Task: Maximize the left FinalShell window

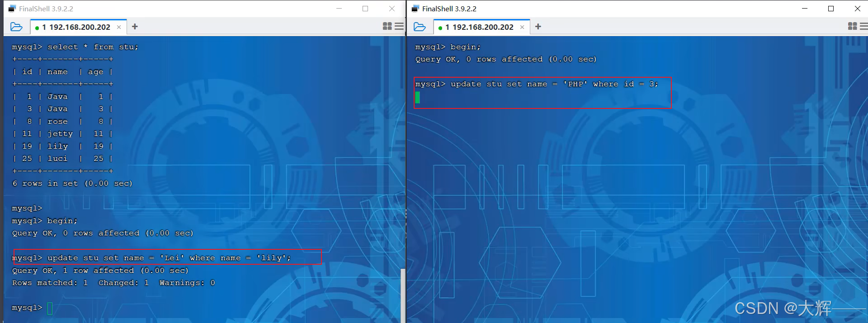Action: (365, 9)
